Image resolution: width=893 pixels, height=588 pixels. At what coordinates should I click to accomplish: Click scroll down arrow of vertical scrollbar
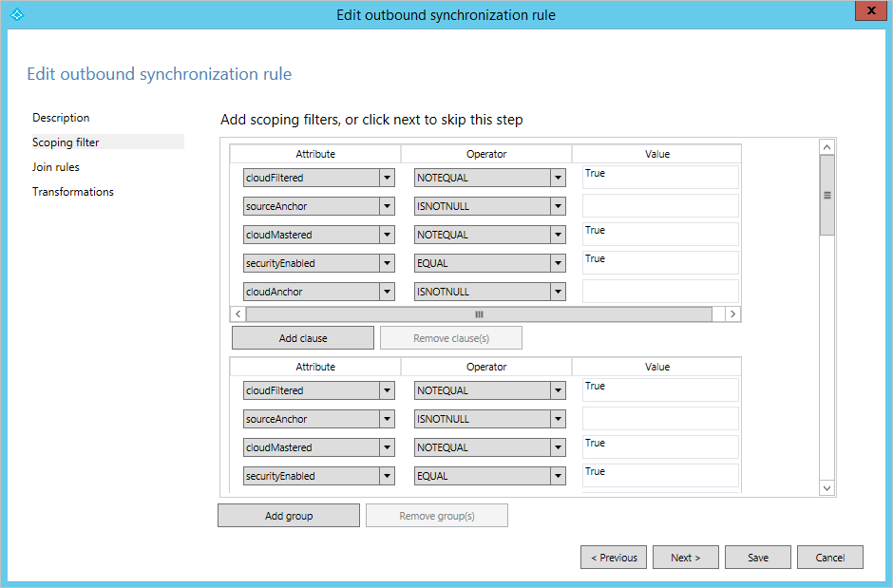tap(826, 488)
